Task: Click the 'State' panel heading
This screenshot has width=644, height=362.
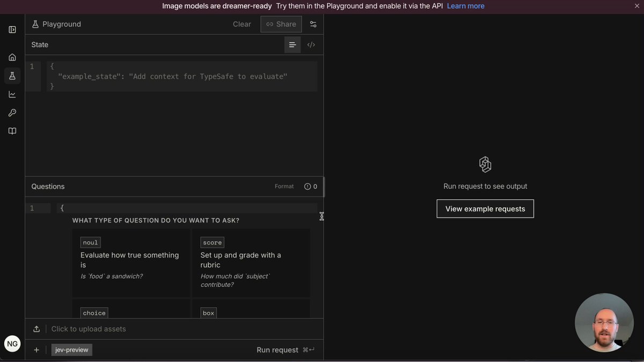Action: coord(40,45)
